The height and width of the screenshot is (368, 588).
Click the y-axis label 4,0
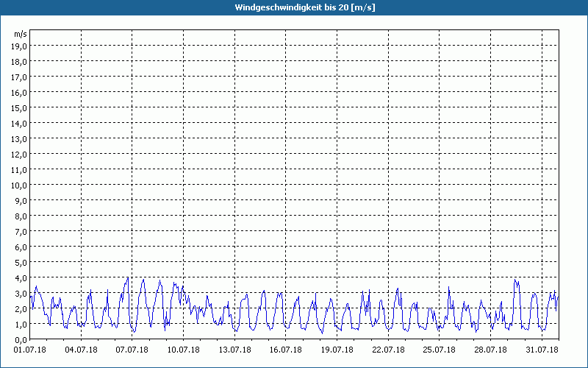21,278
